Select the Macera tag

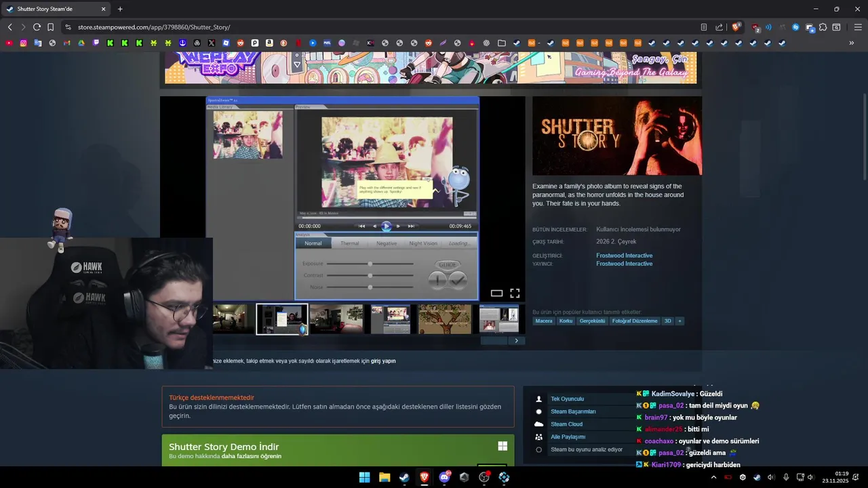544,321
